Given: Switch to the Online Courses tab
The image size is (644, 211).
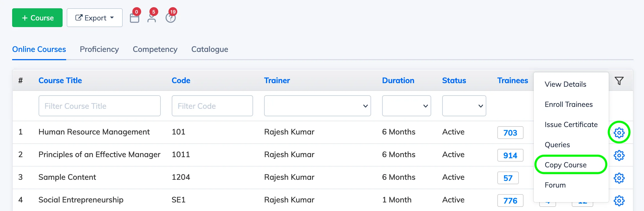Looking at the screenshot, I should (x=39, y=49).
